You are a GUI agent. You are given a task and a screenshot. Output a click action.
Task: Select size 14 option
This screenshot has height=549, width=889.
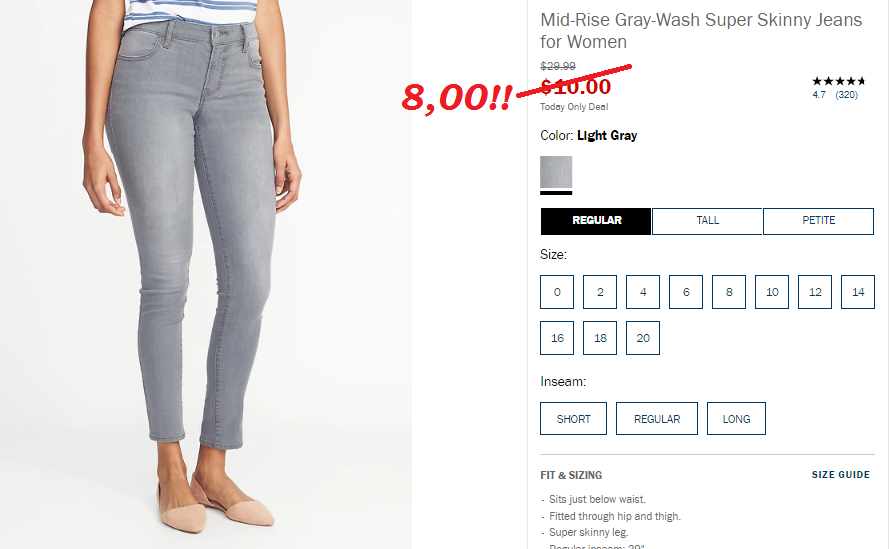[858, 292]
